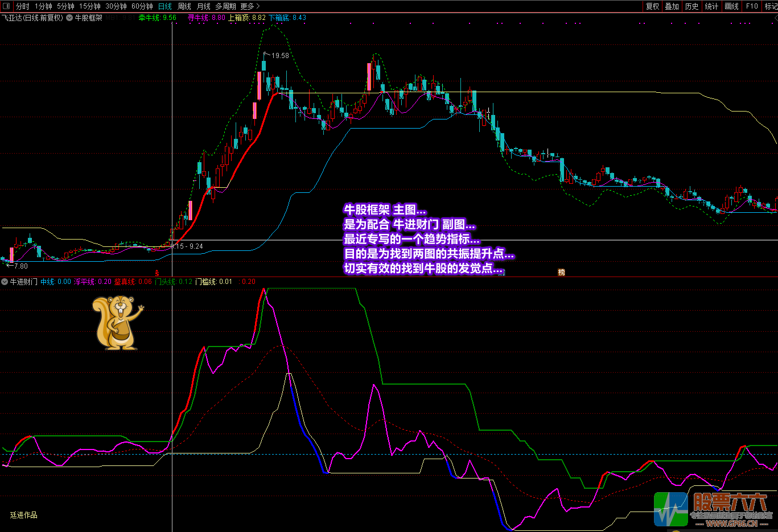
Task: Open the 历史 history button
Action: click(692, 6)
